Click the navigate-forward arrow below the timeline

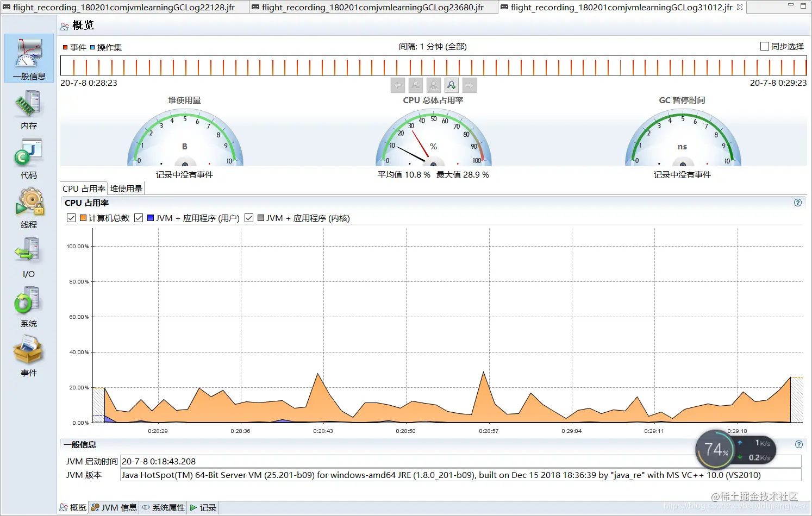pos(470,85)
